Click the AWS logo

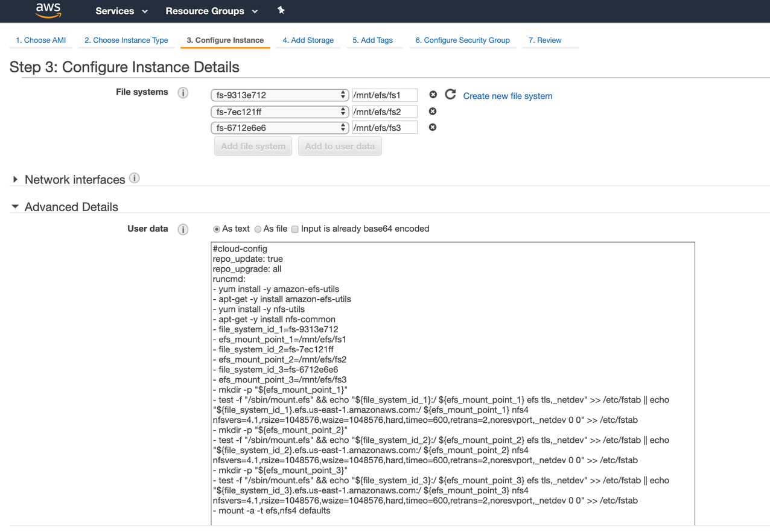click(48, 11)
